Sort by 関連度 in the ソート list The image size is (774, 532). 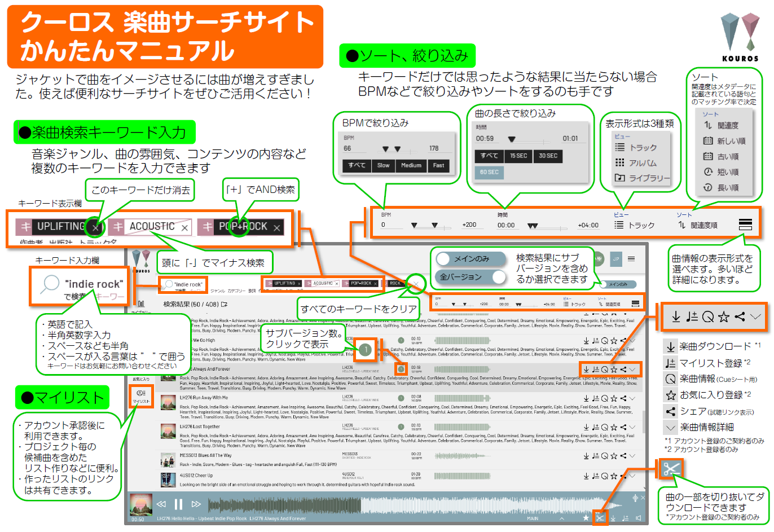pos(722,126)
